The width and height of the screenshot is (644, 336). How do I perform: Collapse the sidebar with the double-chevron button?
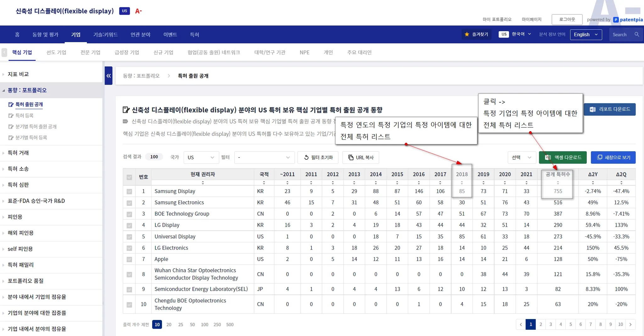(108, 76)
